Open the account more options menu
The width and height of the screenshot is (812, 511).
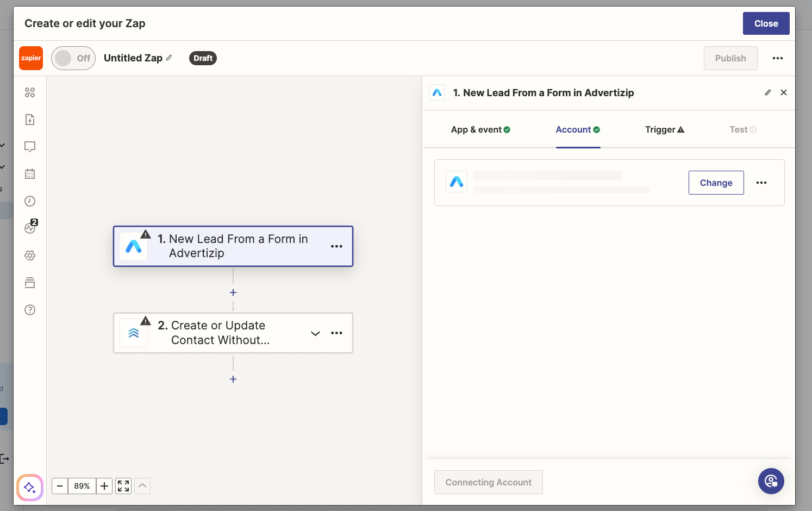pos(761,183)
